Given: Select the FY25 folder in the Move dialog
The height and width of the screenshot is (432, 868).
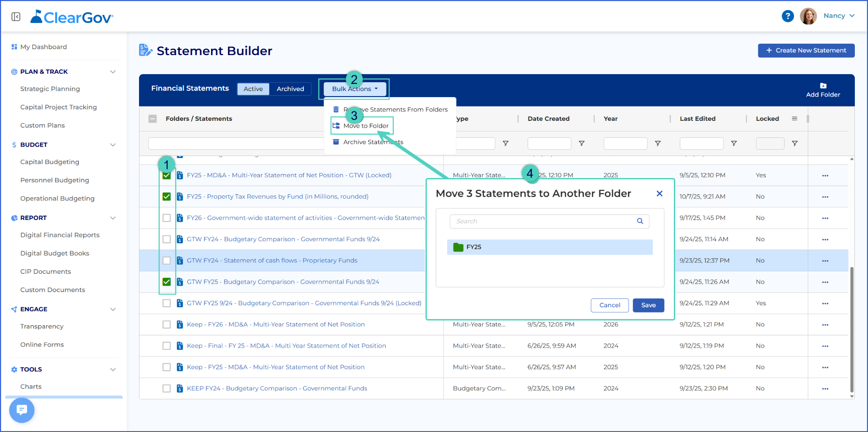Looking at the screenshot, I should point(550,247).
